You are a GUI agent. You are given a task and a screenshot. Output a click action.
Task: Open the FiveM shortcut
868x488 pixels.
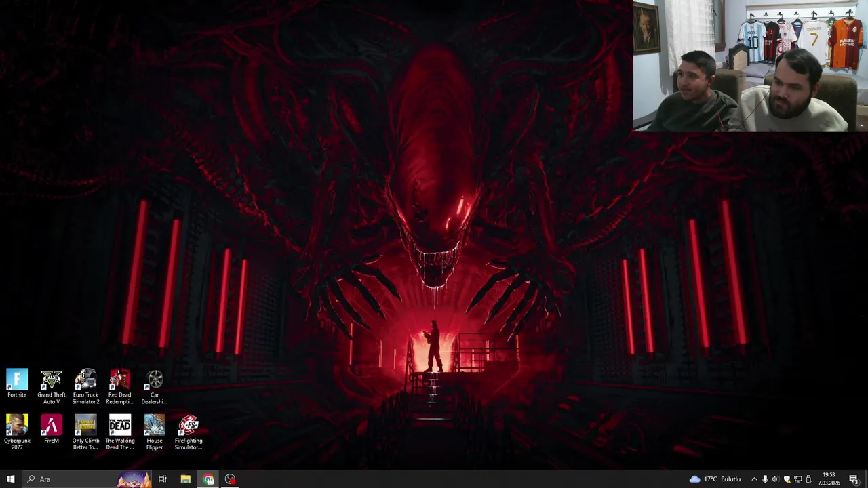tap(52, 429)
